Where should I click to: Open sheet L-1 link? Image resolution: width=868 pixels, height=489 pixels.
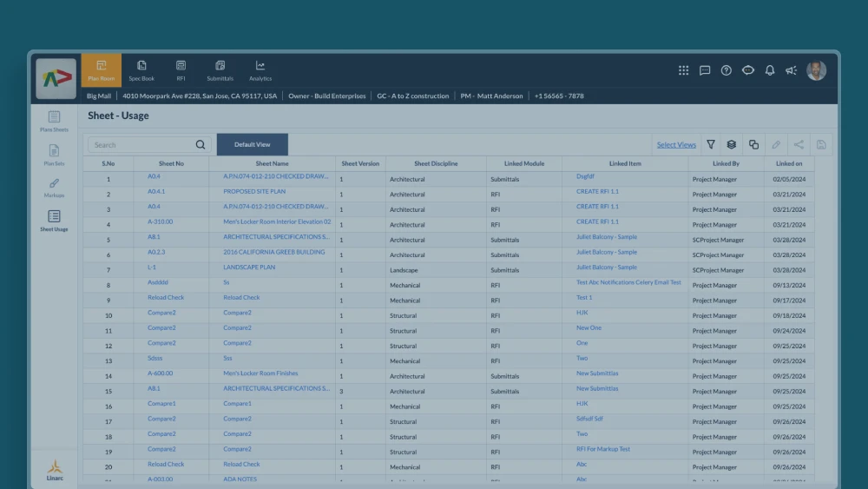[152, 267]
